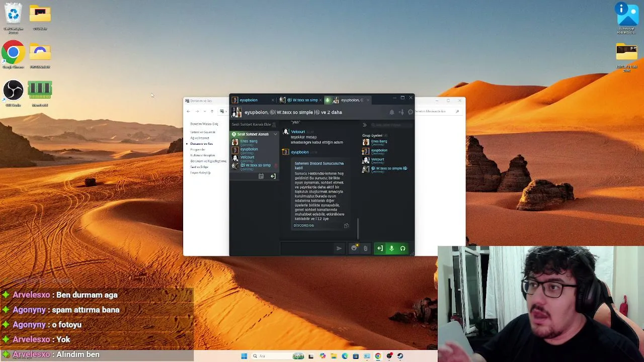Click Sesli Sohbet Kanalı Ekle button
644x362 pixels.
253,124
